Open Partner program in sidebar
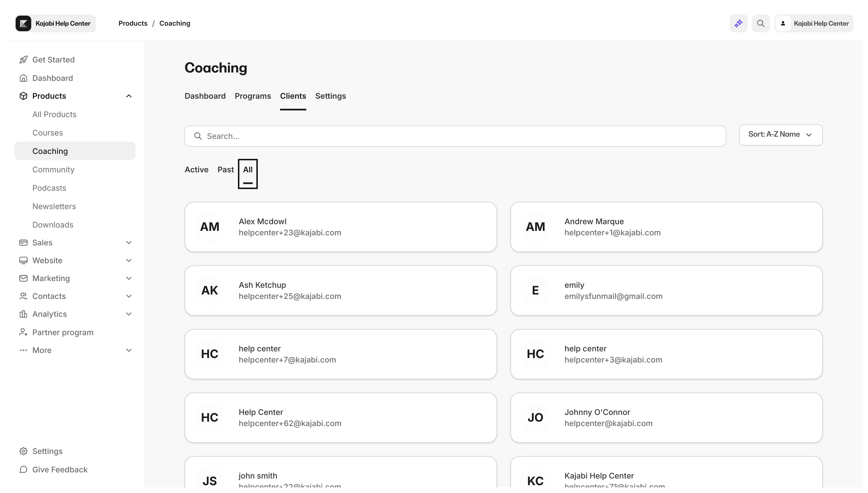Screen dimensions: 868x493 63,332
